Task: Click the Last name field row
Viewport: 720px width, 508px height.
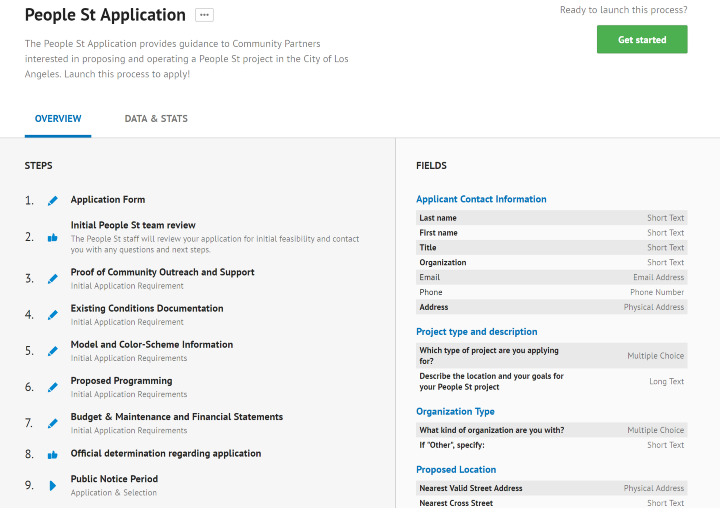Action: tap(551, 218)
